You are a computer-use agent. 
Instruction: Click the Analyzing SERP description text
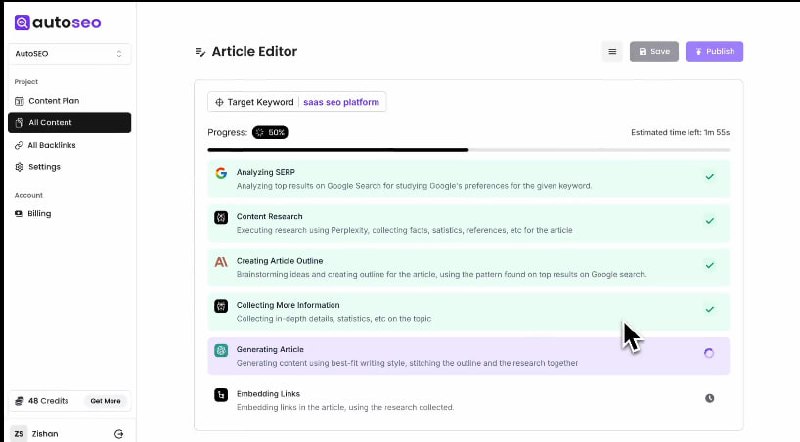coord(414,186)
